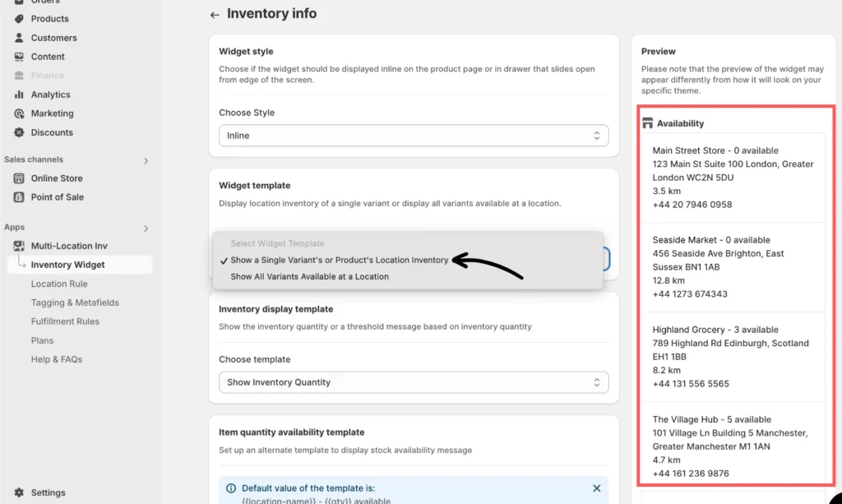The width and height of the screenshot is (842, 504).
Task: Open Settings via the gear icon
Action: (19, 492)
